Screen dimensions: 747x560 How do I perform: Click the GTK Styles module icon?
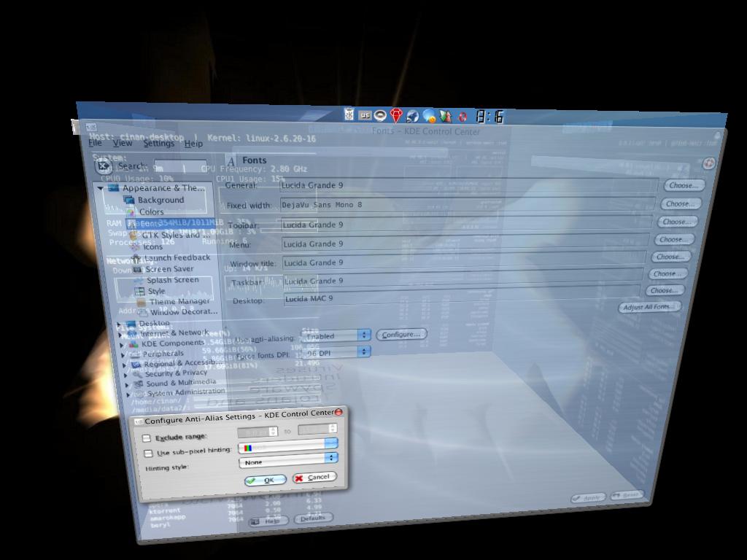[134, 235]
